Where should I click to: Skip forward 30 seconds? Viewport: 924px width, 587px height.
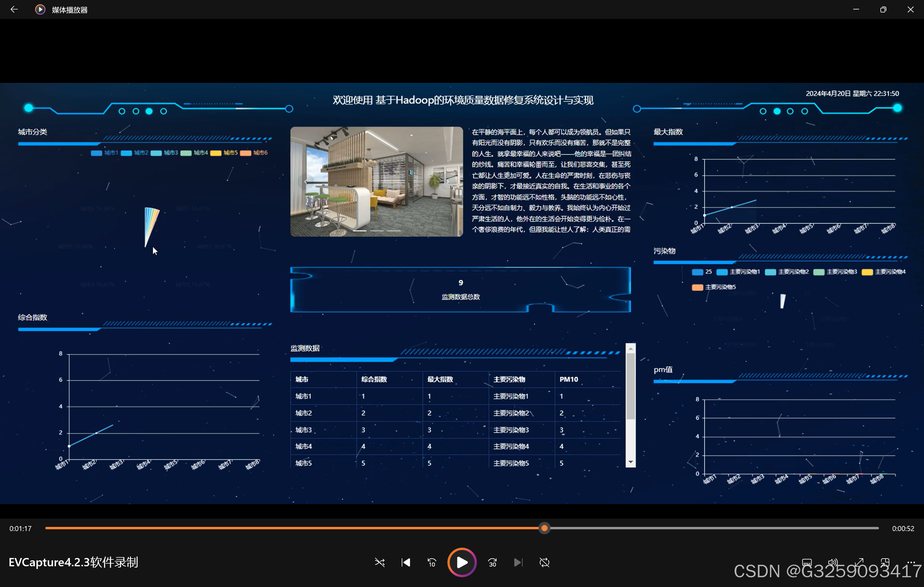click(493, 562)
